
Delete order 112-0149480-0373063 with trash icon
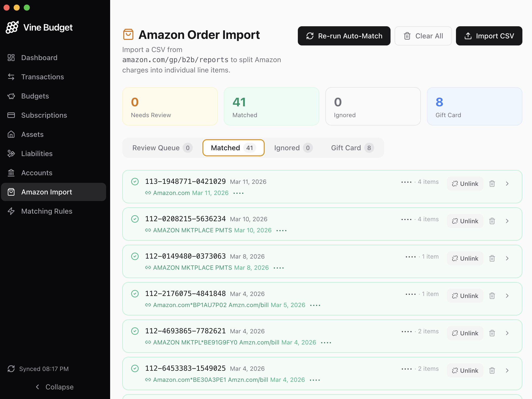[x=492, y=258]
